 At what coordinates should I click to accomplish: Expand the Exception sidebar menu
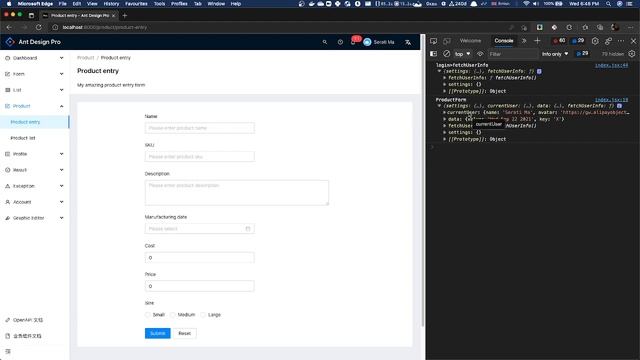34,186
